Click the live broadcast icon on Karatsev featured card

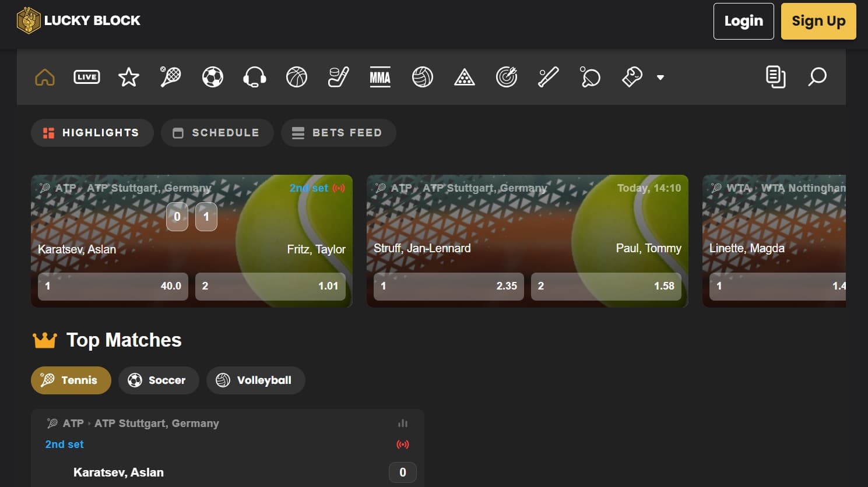[x=339, y=188]
